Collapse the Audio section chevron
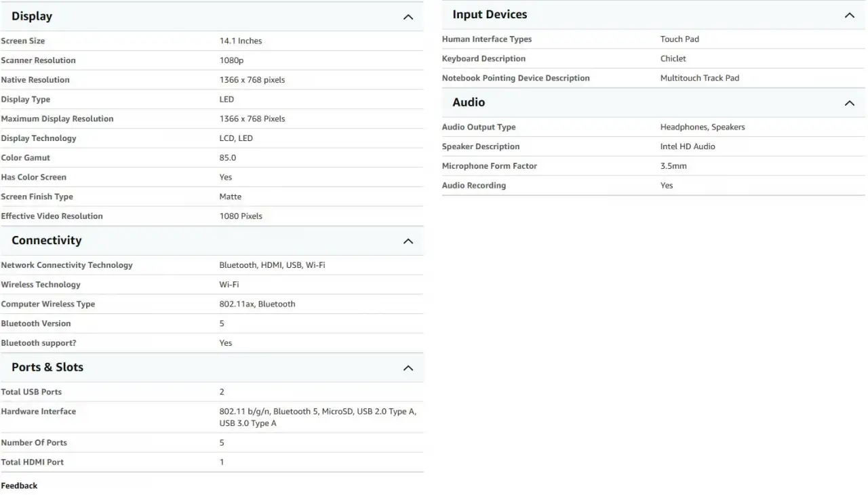868x495 pixels. [x=850, y=103]
